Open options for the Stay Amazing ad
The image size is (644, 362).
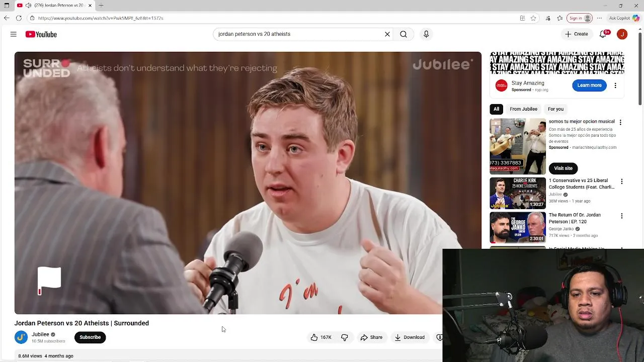click(615, 85)
